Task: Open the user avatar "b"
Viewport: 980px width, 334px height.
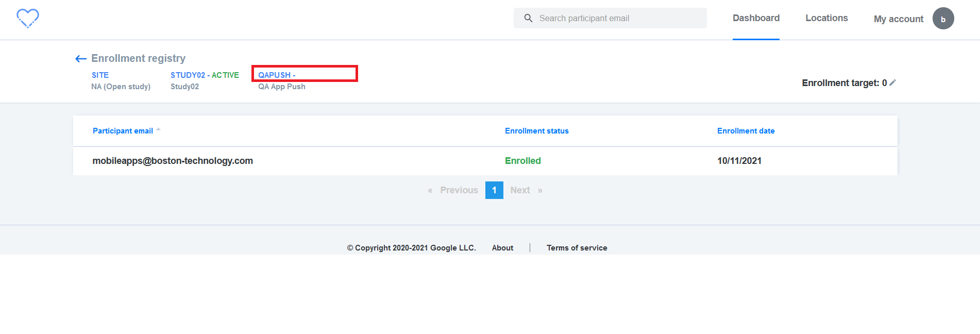Action: tap(943, 19)
